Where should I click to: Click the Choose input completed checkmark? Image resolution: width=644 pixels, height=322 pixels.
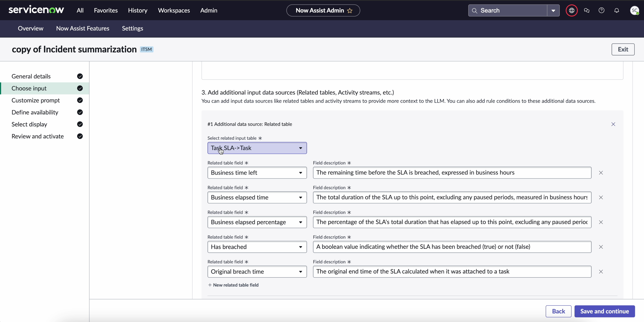pyautogui.click(x=80, y=88)
